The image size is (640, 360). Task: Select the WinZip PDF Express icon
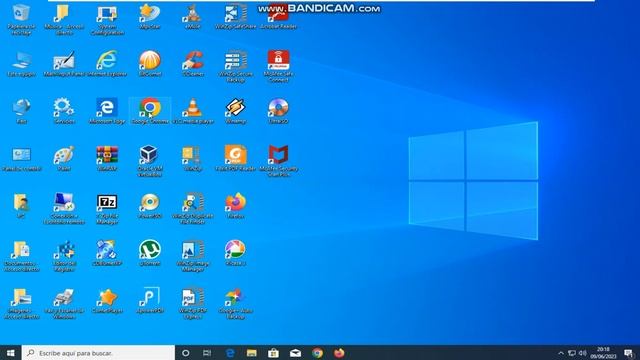[x=193, y=303]
